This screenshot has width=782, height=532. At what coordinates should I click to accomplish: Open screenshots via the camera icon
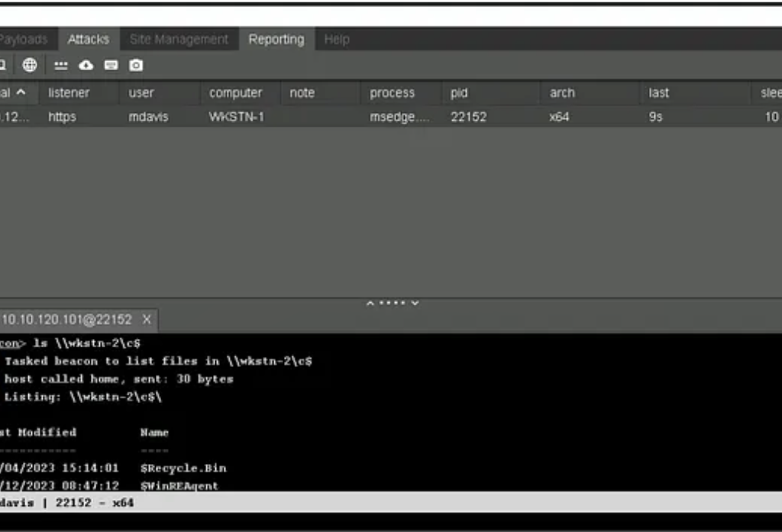click(x=136, y=66)
